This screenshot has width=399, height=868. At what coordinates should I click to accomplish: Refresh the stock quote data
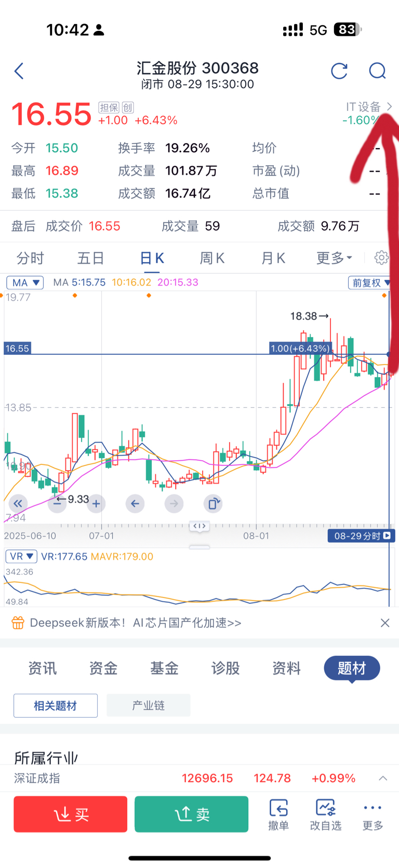[339, 71]
